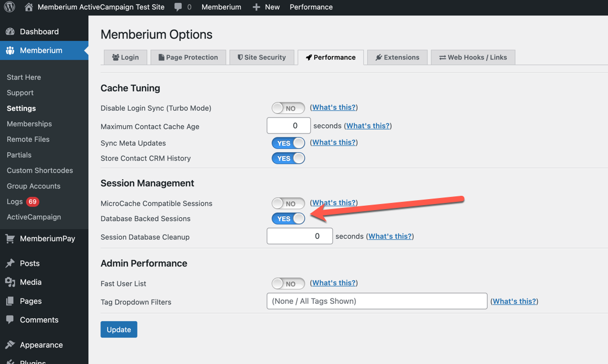
Task: Disable Database Backed Sessions toggle
Action: (x=288, y=218)
